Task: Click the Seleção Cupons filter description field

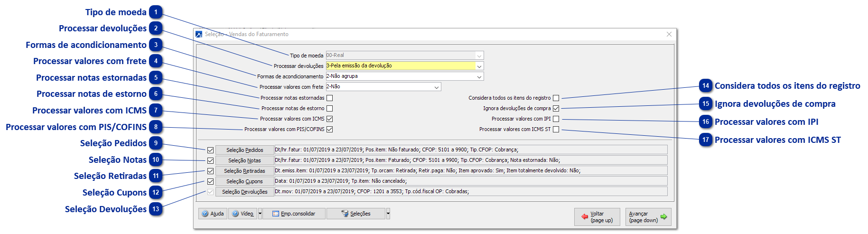Action: [x=471, y=181]
